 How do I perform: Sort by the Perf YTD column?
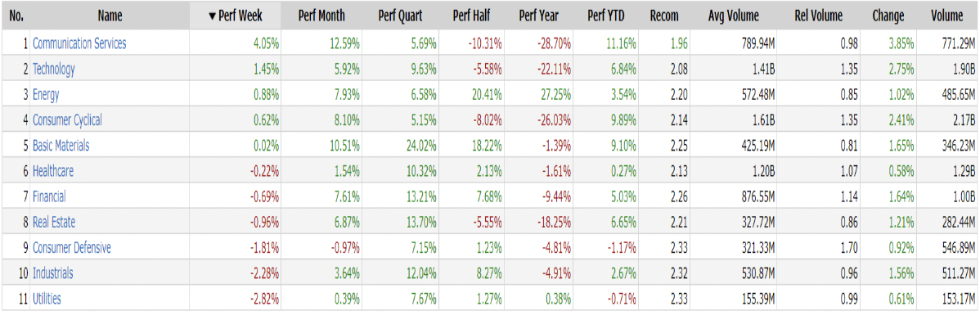coord(605,16)
